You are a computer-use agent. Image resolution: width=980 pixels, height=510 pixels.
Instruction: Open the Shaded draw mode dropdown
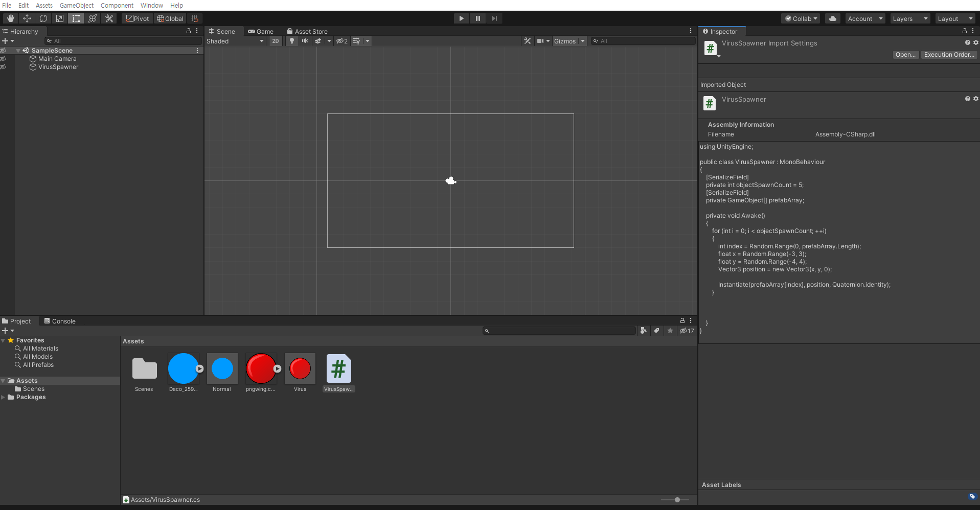click(x=235, y=41)
